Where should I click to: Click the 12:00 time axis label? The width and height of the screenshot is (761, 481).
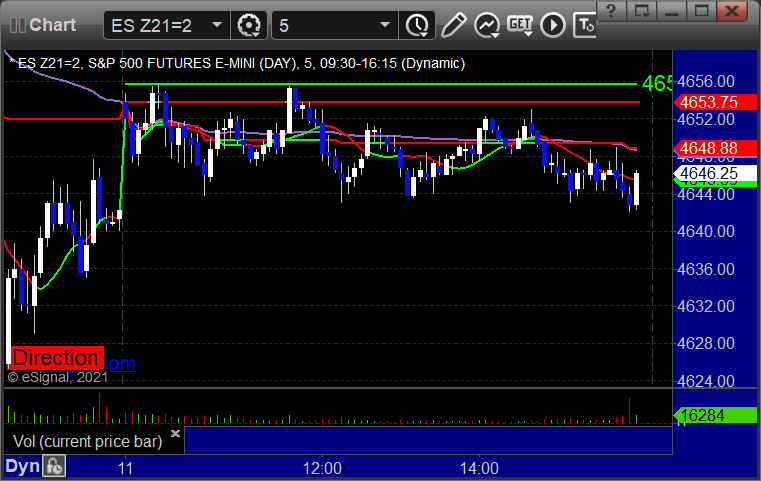[x=322, y=468]
